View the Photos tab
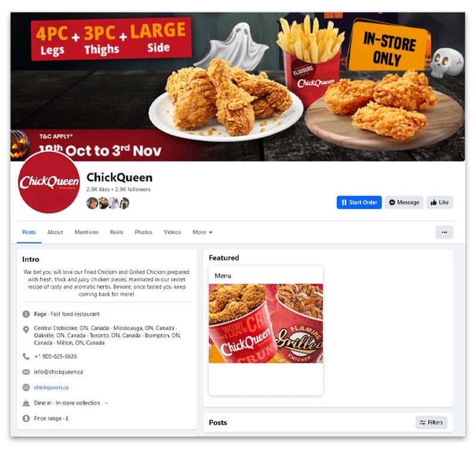The width and height of the screenshot is (476, 449). (x=143, y=233)
